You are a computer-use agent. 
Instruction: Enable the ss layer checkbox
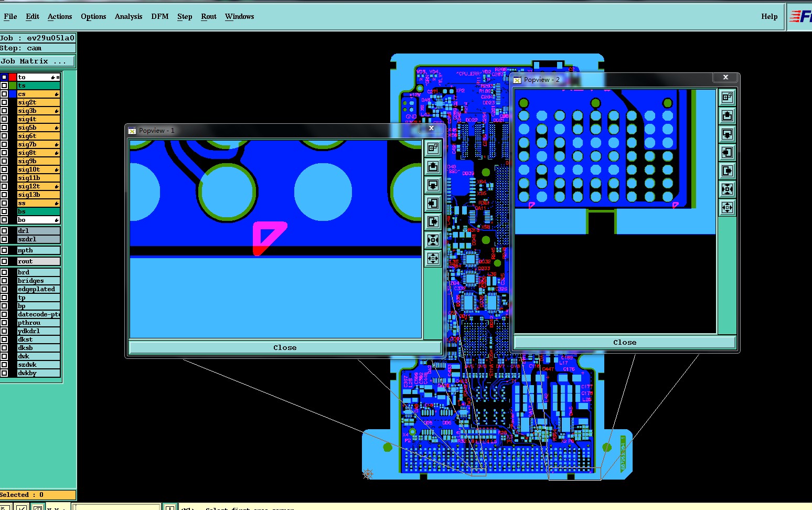(4, 203)
